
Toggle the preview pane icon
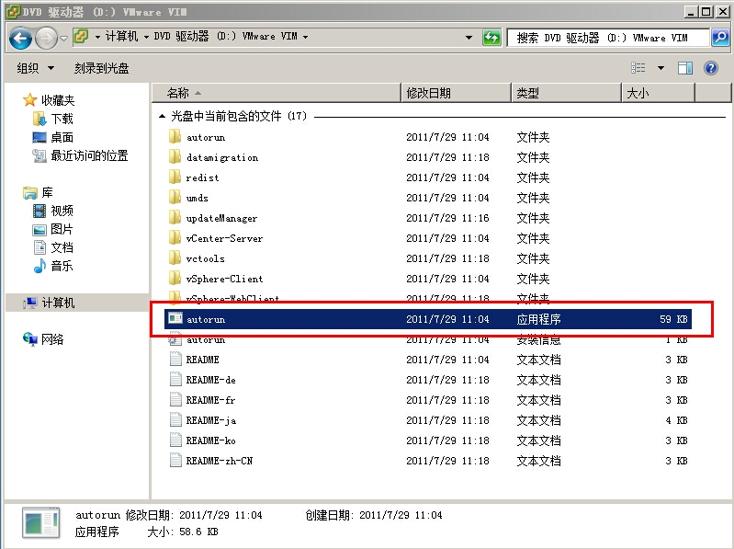(685, 68)
